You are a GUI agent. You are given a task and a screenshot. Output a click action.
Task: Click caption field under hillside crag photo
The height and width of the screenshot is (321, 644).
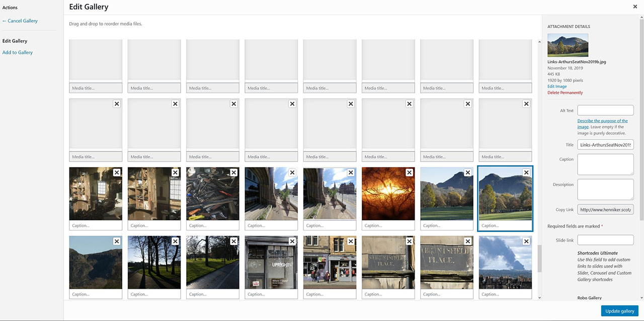click(x=96, y=294)
